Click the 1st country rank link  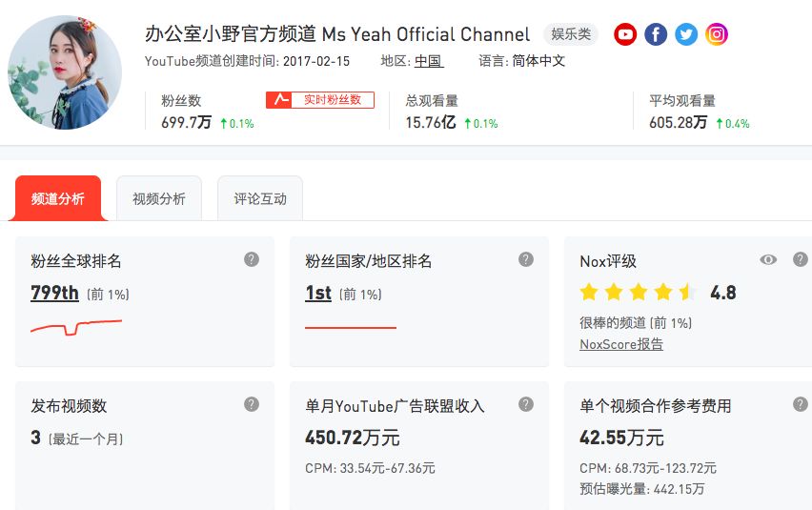[318, 293]
